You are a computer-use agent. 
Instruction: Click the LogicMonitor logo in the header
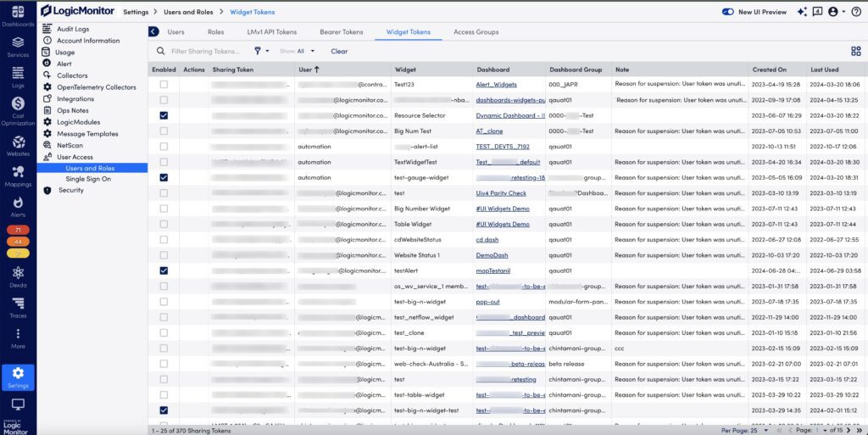(x=77, y=11)
